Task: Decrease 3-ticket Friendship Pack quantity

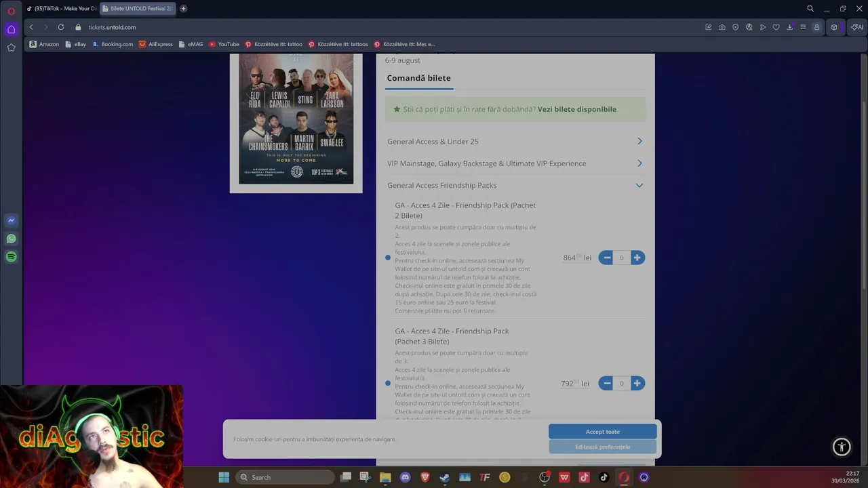Action: pyautogui.click(x=606, y=384)
